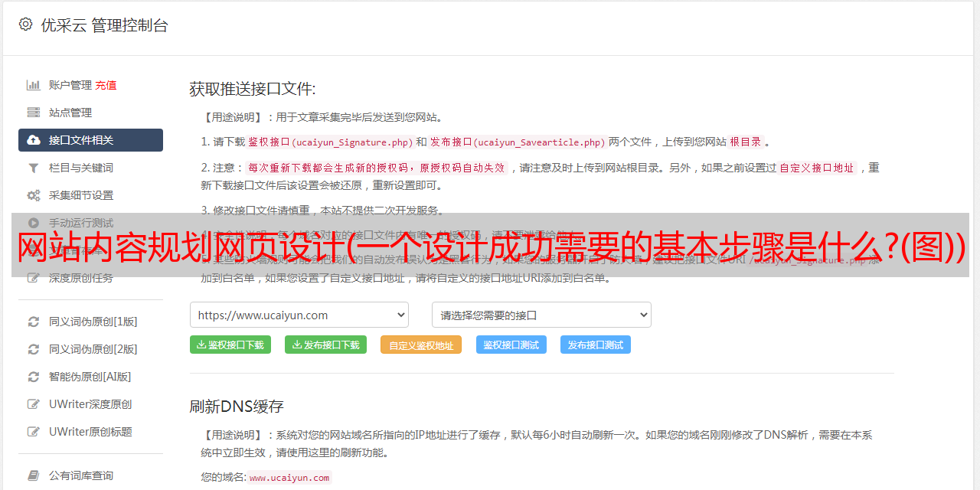
Task: Open 智能伪原创[AI版] in the sidebar
Action: coord(90,377)
